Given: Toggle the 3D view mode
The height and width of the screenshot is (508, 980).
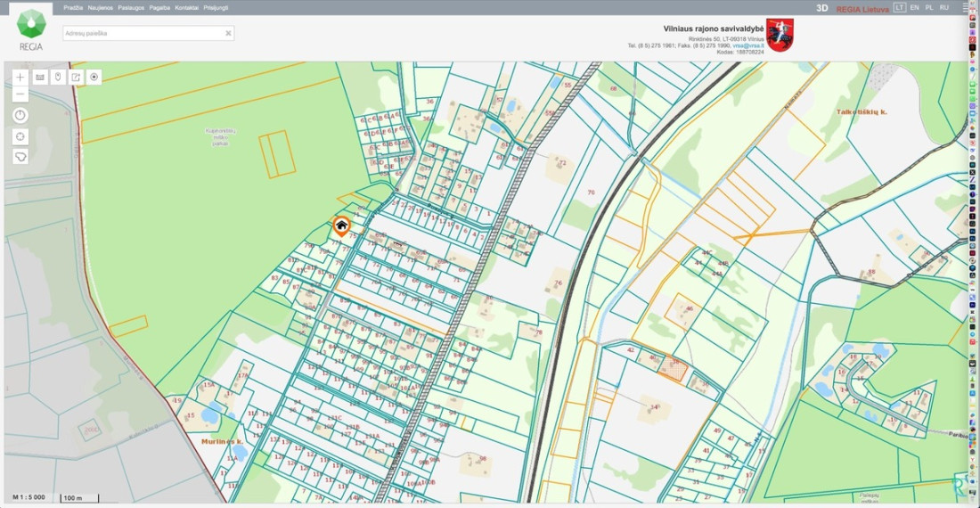Looking at the screenshot, I should (x=822, y=8).
